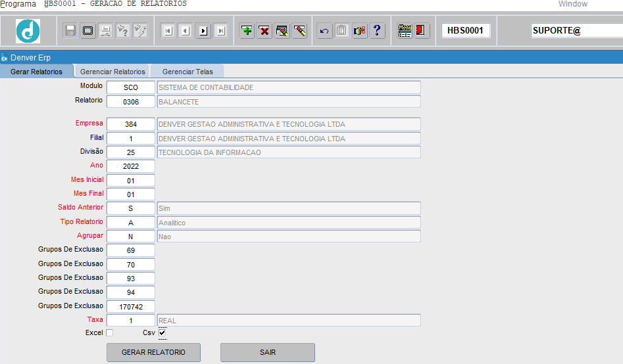The image size is (623, 364).
Task: Click the Mes Inicial field
Action: (x=131, y=181)
